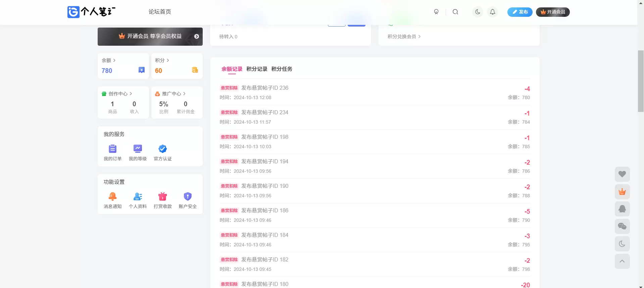
Task: Click the balance value 780
Action: pyautogui.click(x=107, y=71)
